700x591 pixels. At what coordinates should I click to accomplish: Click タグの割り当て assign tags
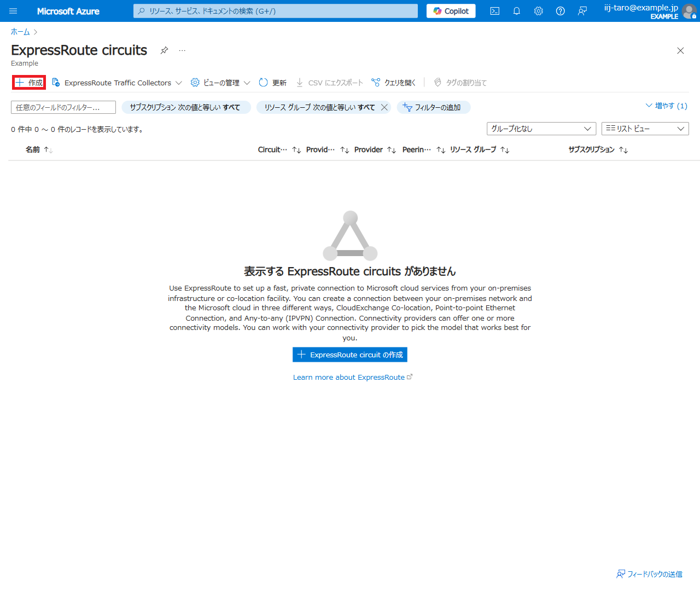(460, 83)
